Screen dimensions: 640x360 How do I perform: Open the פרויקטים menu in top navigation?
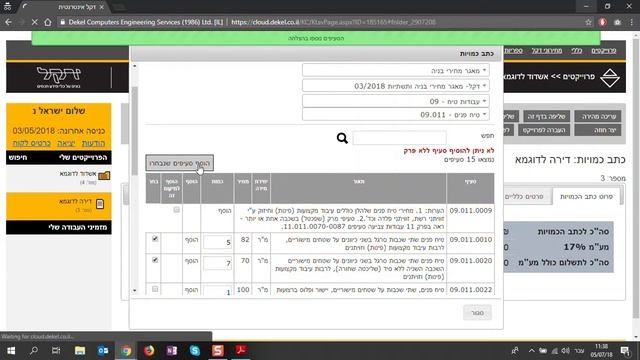pyautogui.click(x=604, y=50)
